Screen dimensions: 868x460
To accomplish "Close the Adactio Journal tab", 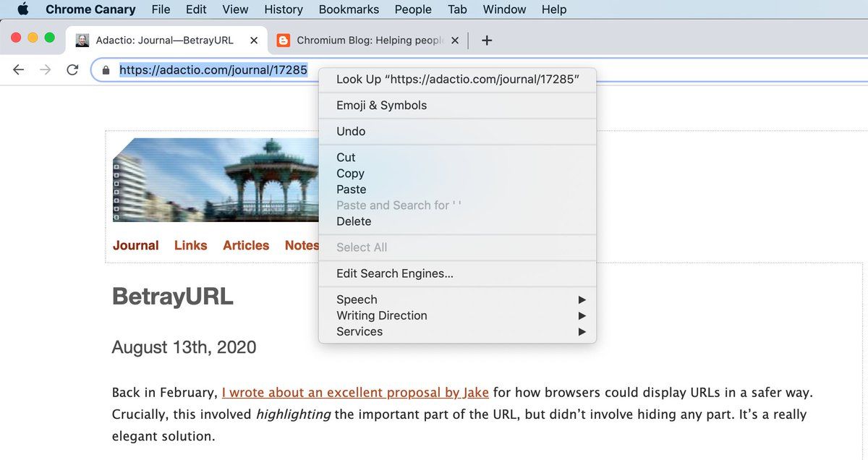I will (254, 41).
